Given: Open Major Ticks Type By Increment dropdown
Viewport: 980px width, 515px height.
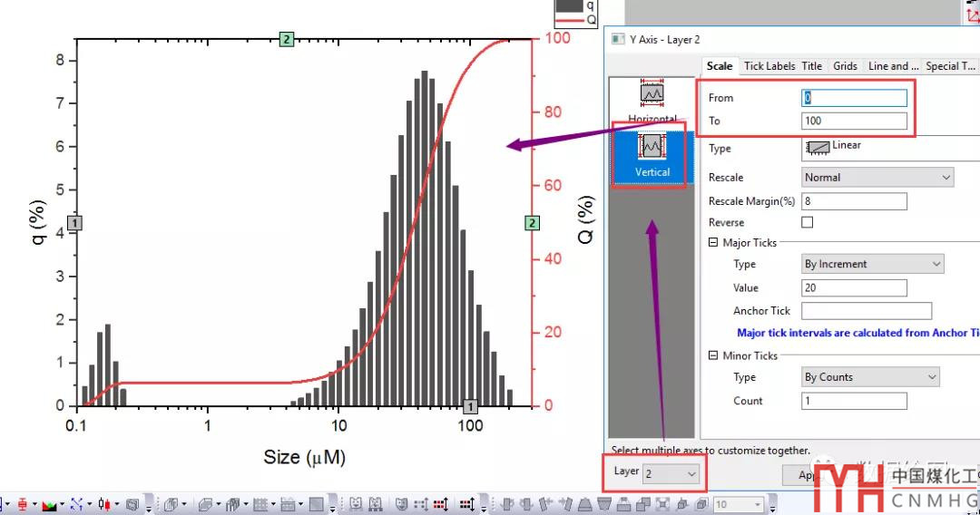Looking at the screenshot, I should pyautogui.click(x=873, y=264).
